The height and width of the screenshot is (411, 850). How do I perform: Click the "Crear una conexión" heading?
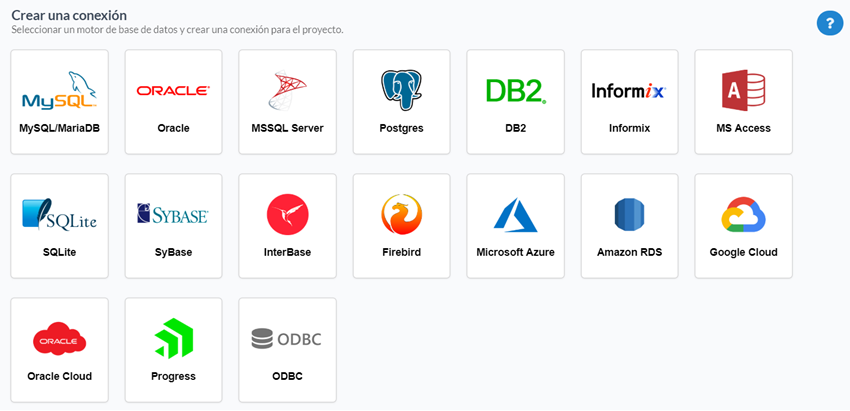click(69, 15)
